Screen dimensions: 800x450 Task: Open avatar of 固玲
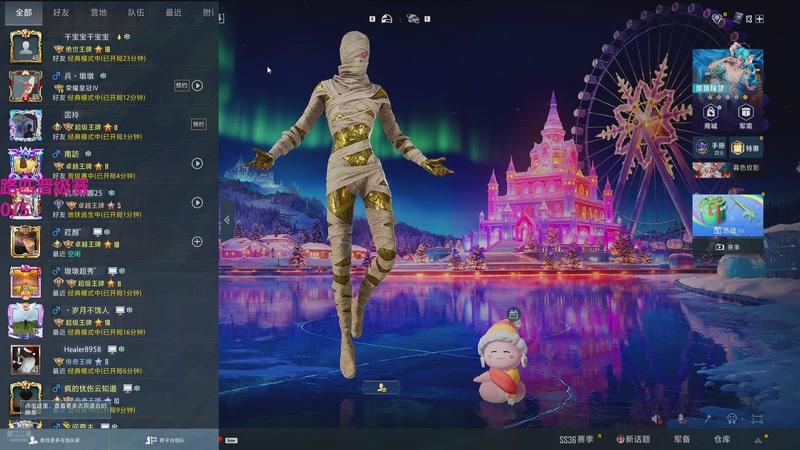coord(26,125)
